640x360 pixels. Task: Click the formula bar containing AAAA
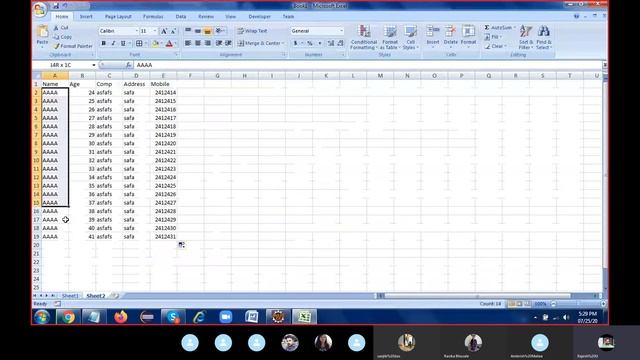pyautogui.click(x=367, y=65)
